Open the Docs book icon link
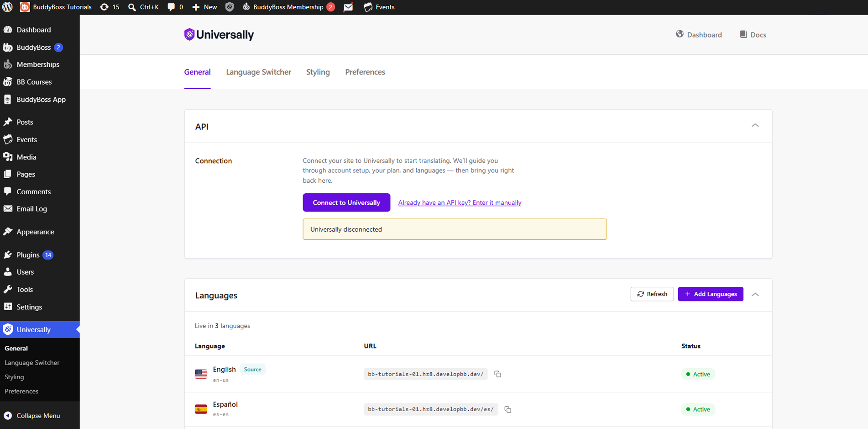The image size is (868, 429). pos(743,34)
